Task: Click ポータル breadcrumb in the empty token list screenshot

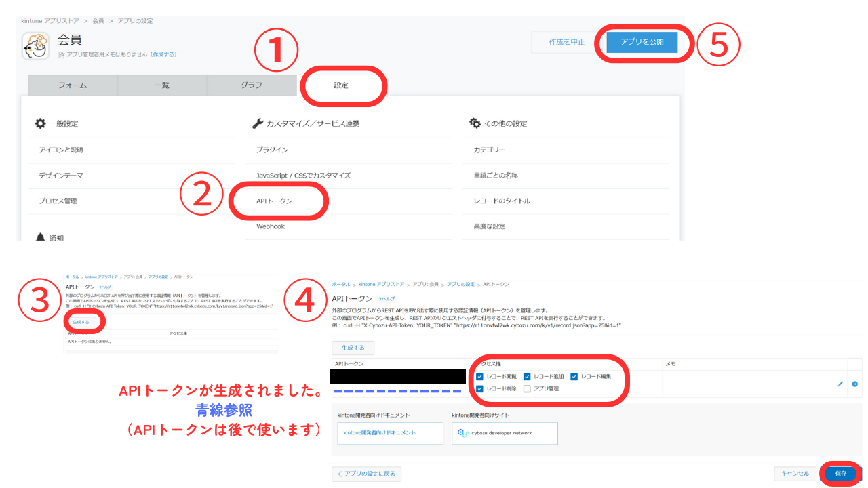Action: [72, 277]
